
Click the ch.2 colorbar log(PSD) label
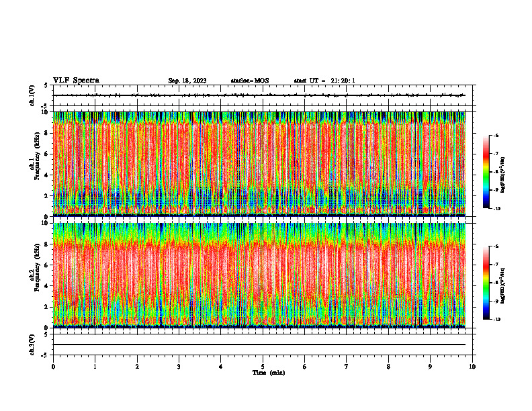pos(503,285)
